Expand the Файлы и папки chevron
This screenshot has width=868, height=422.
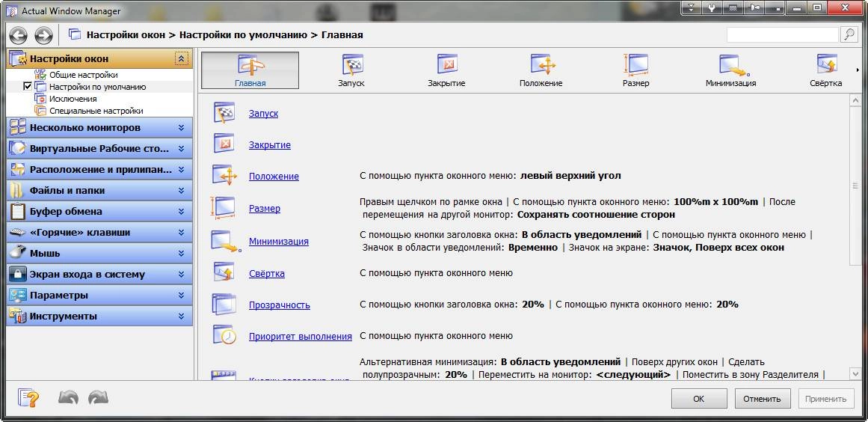point(181,191)
